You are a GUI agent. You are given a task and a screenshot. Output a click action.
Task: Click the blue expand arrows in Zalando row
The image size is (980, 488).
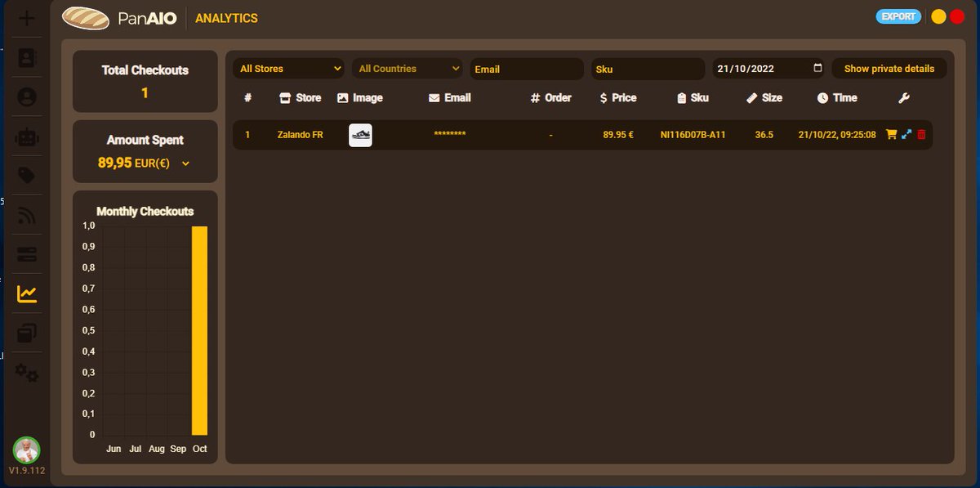pos(906,134)
